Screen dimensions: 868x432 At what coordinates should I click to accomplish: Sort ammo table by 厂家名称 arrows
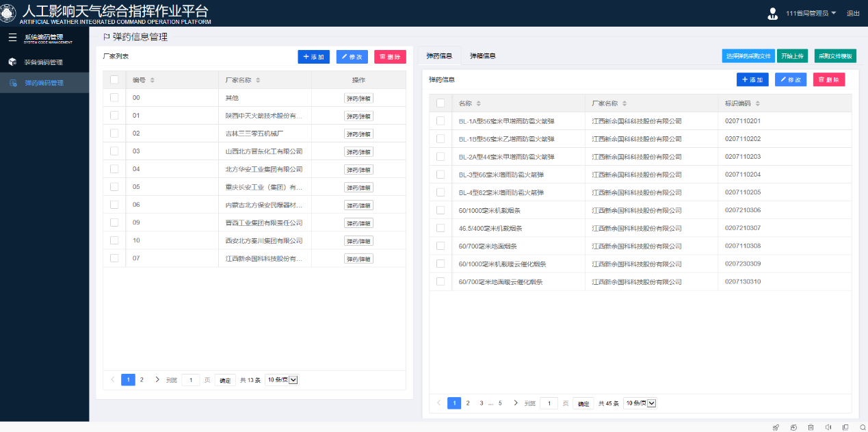coord(624,103)
